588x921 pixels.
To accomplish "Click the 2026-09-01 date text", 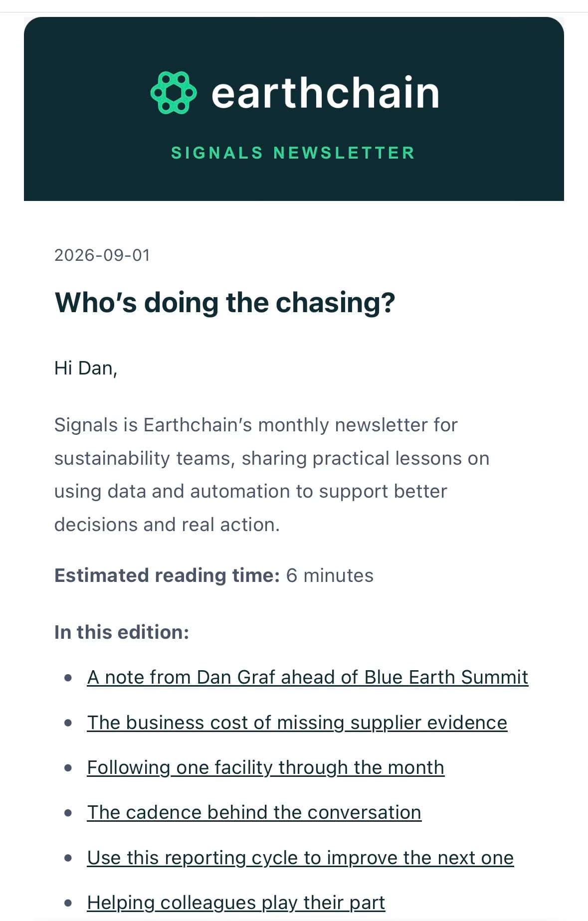I will click(102, 255).
